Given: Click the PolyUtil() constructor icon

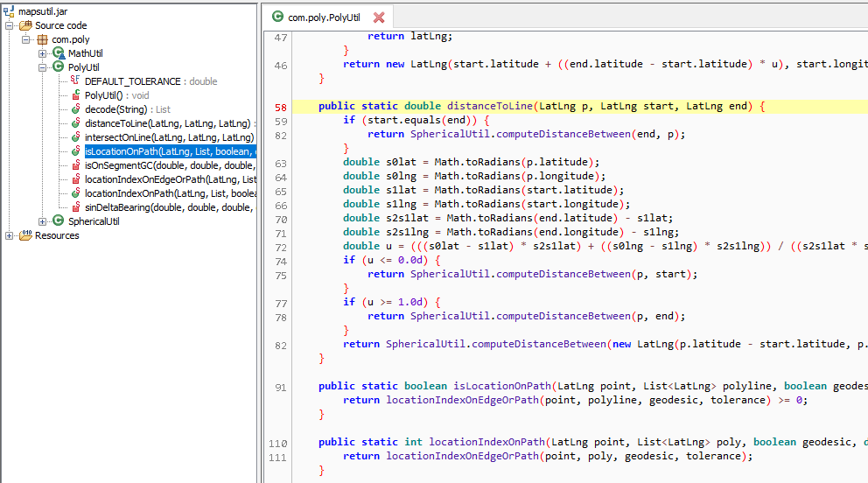Looking at the screenshot, I should [75, 95].
